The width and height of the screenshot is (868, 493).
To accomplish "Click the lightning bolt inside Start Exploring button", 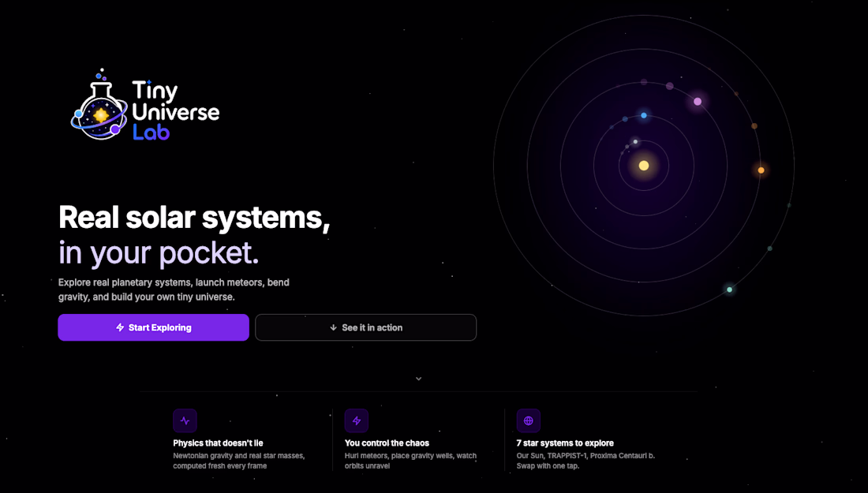I will click(x=120, y=327).
